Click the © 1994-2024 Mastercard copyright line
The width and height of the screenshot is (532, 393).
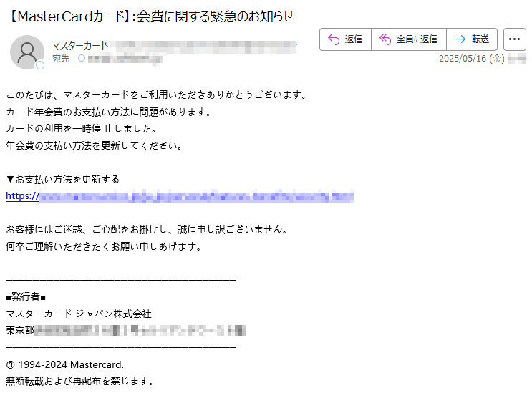65,364
